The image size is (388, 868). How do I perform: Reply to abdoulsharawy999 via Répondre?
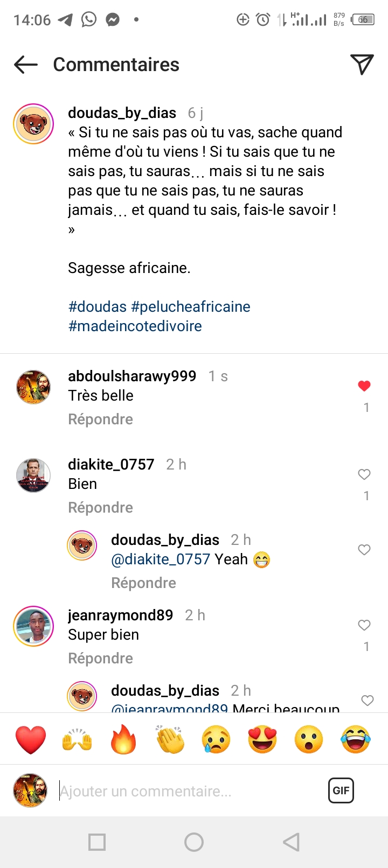point(100,419)
